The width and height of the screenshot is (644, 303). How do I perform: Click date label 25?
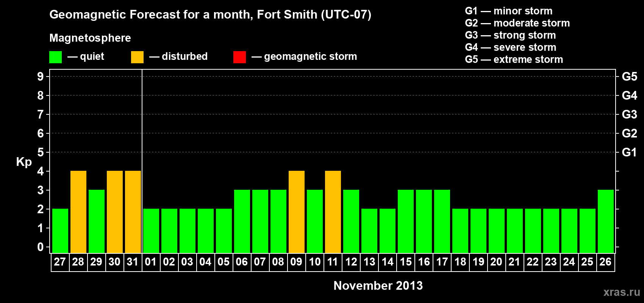tap(587, 262)
